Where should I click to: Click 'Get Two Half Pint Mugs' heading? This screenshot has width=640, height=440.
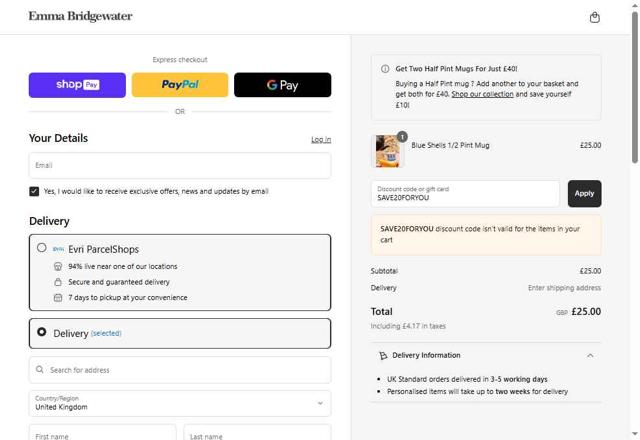(x=456, y=69)
